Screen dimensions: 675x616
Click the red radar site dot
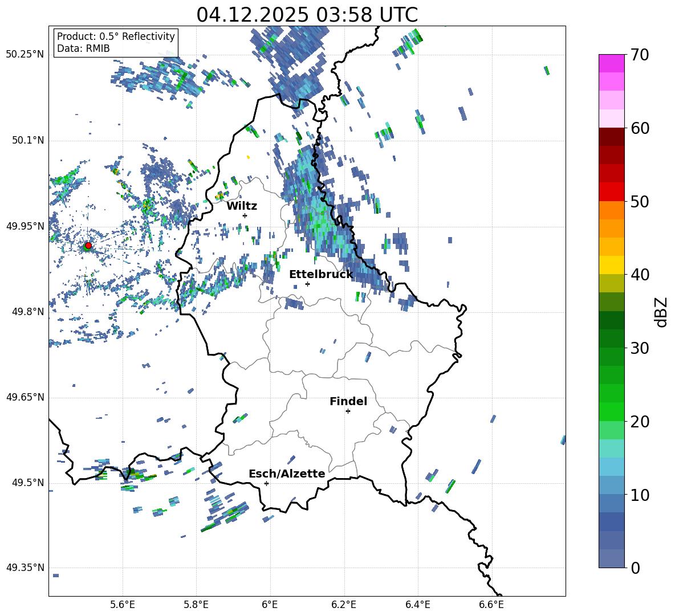(88, 246)
